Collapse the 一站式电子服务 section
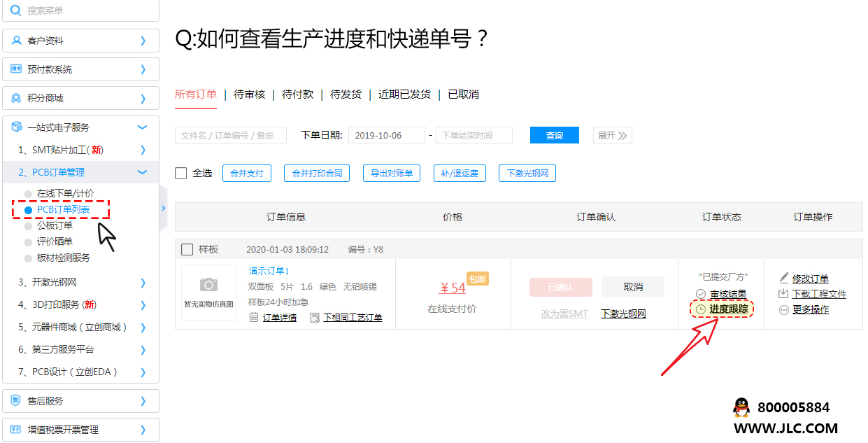868x443 pixels. 143,127
